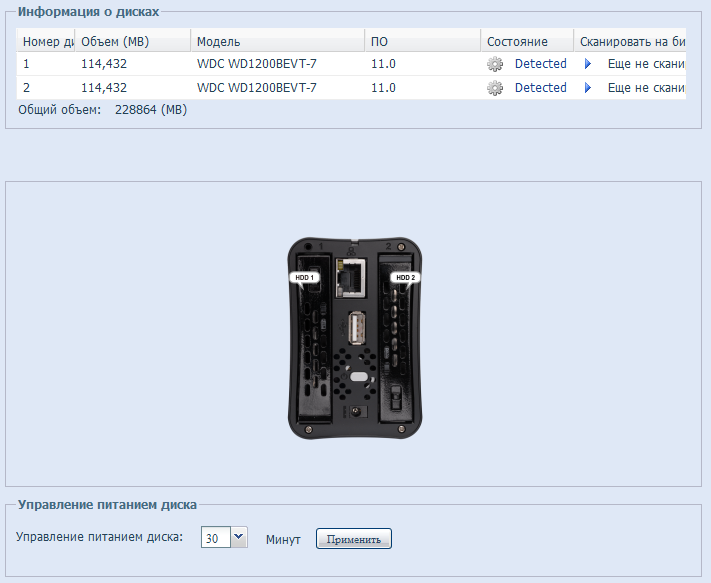Click the ПО column header
Image resolution: width=711 pixels, height=583 pixels.
423,41
